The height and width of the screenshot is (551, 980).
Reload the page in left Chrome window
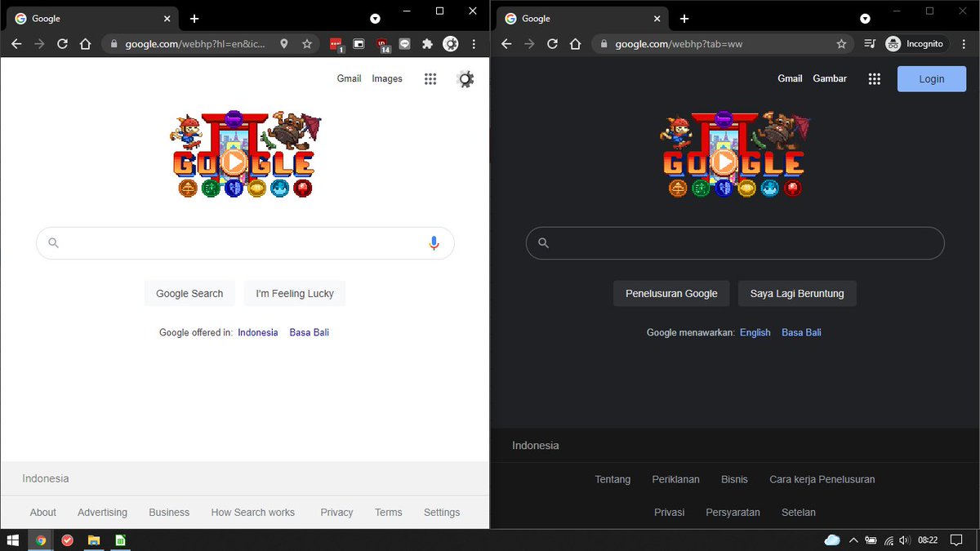coord(62,44)
